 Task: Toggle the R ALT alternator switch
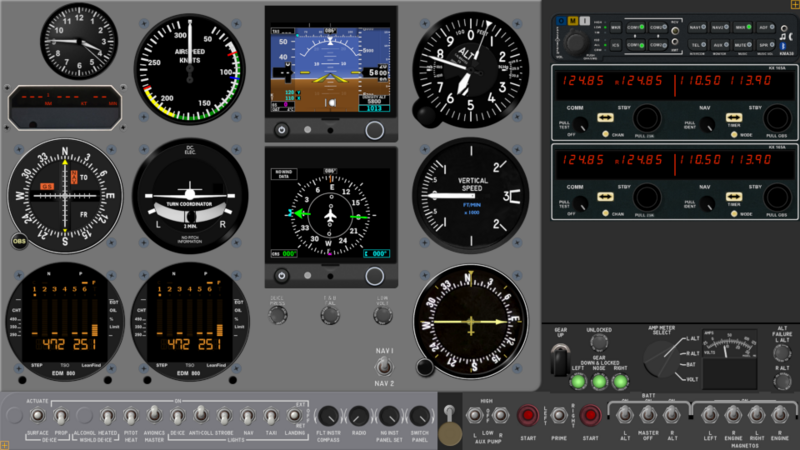[672, 415]
